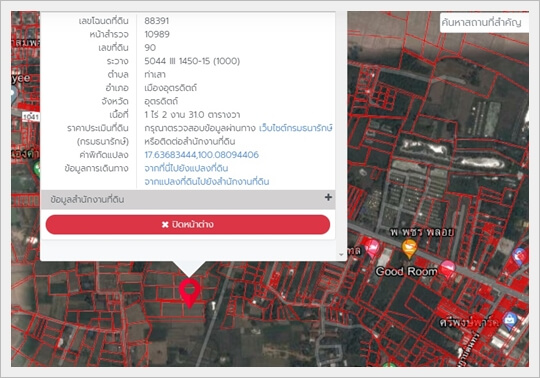Screen dimensions: 540x378
Task: Select the orange restaurant marker near พ.เพชร พลอย
Action: click(x=409, y=249)
